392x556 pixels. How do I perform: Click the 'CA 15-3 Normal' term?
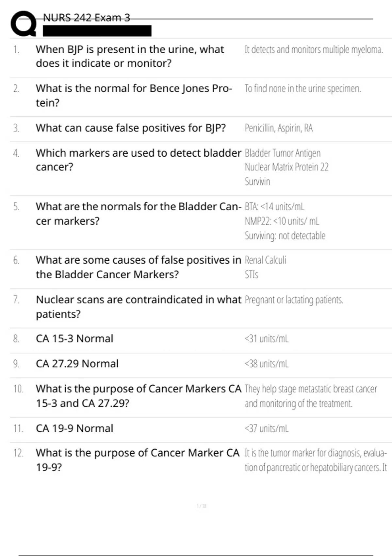(74, 339)
